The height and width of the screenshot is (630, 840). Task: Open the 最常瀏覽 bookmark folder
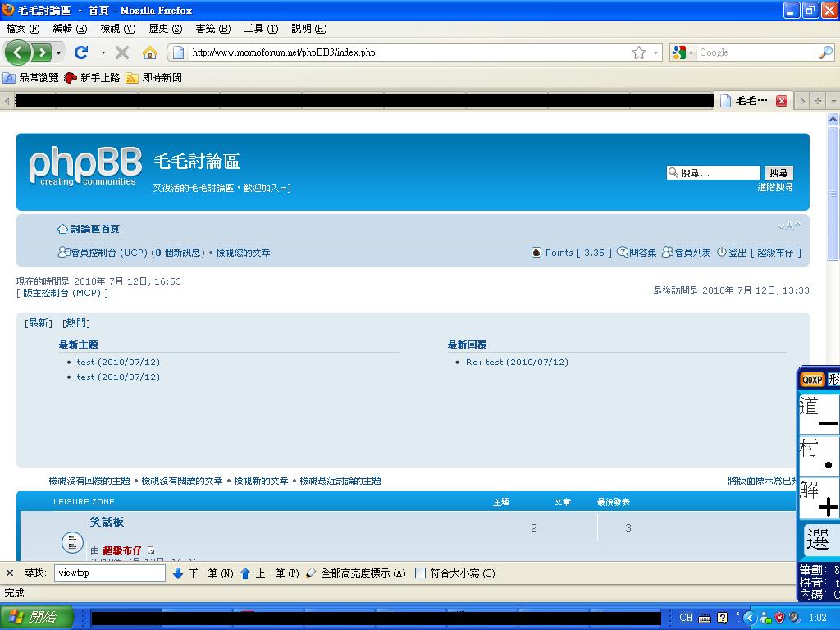(31, 78)
